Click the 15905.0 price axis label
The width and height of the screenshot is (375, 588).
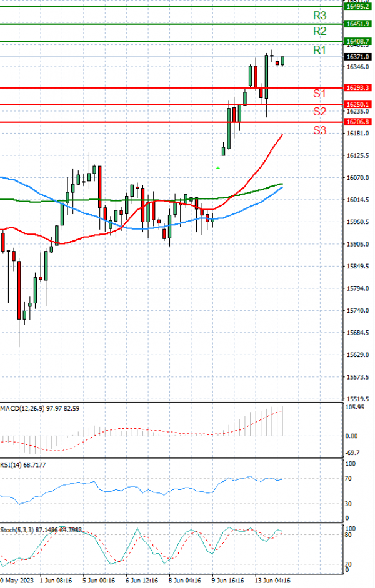(x=357, y=244)
